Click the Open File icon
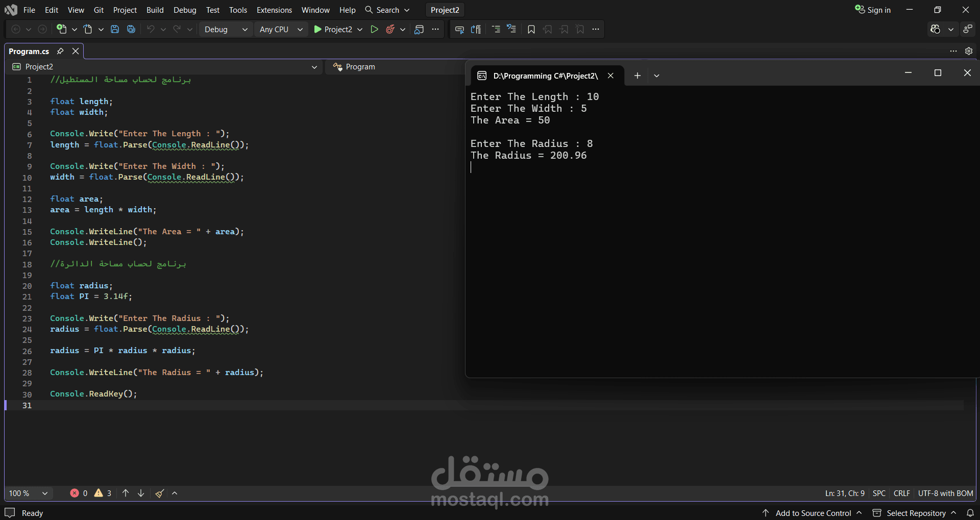 [x=88, y=29]
